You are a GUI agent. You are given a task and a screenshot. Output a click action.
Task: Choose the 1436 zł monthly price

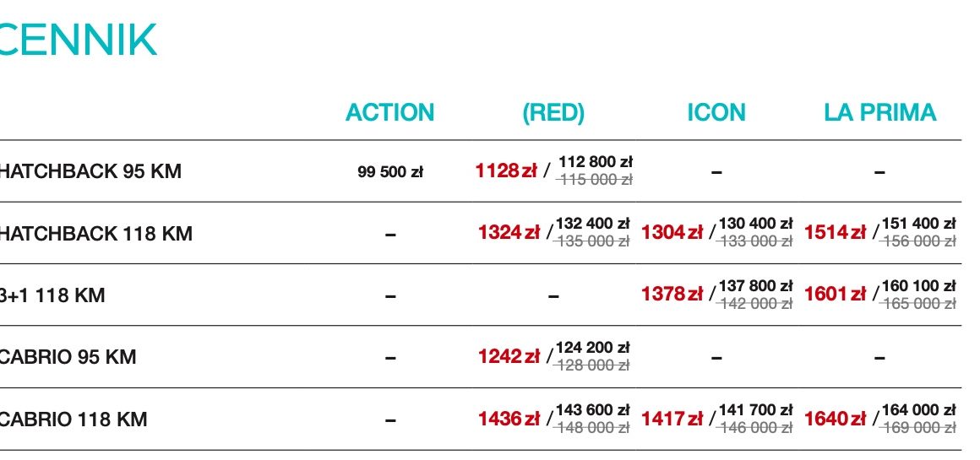pos(509,419)
